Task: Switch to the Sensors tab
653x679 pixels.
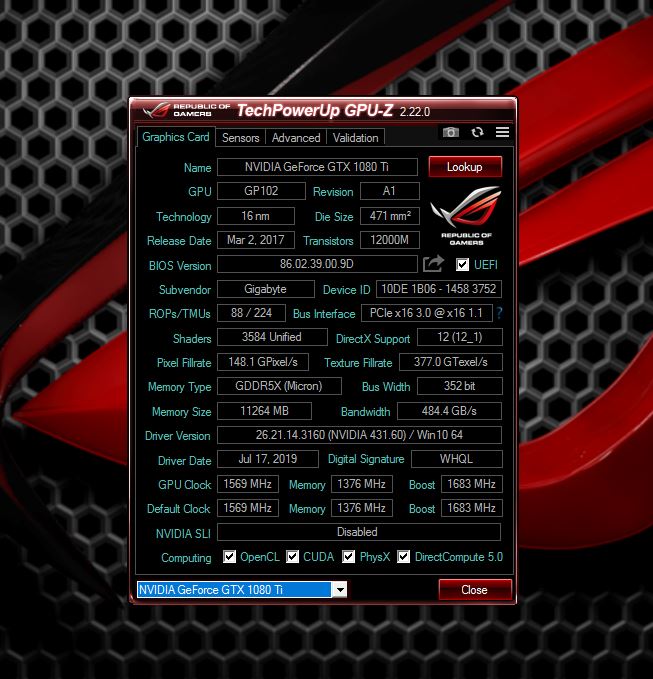Action: [240, 138]
